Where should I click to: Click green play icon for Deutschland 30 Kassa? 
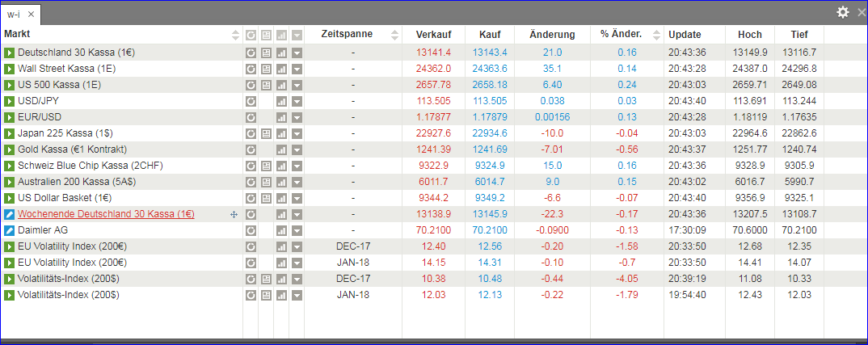tap(10, 53)
